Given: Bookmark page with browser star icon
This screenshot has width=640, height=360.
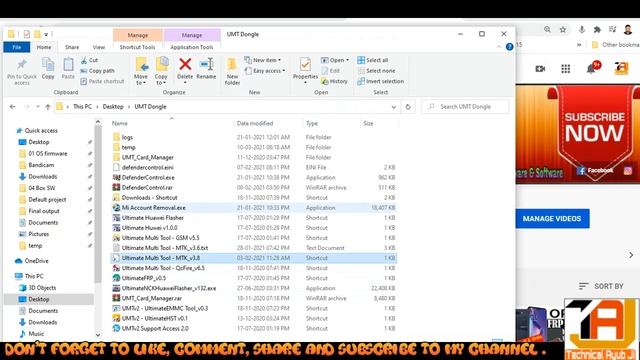Looking at the screenshot, I should pyautogui.click(x=563, y=29).
